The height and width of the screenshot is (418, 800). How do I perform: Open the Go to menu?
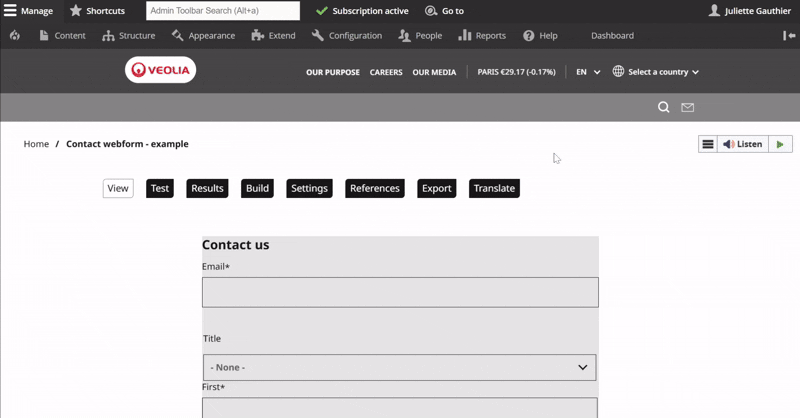click(x=444, y=11)
